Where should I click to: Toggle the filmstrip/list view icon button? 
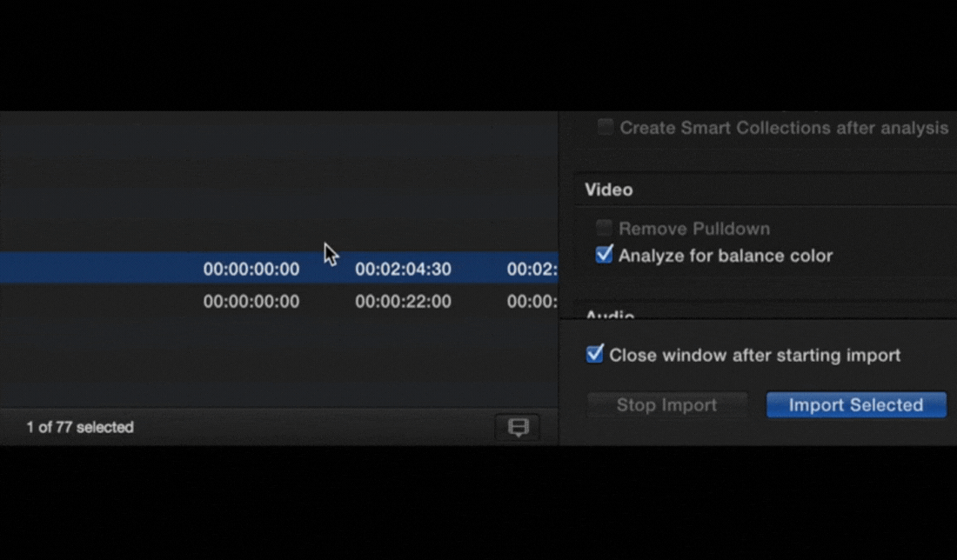pos(518,427)
